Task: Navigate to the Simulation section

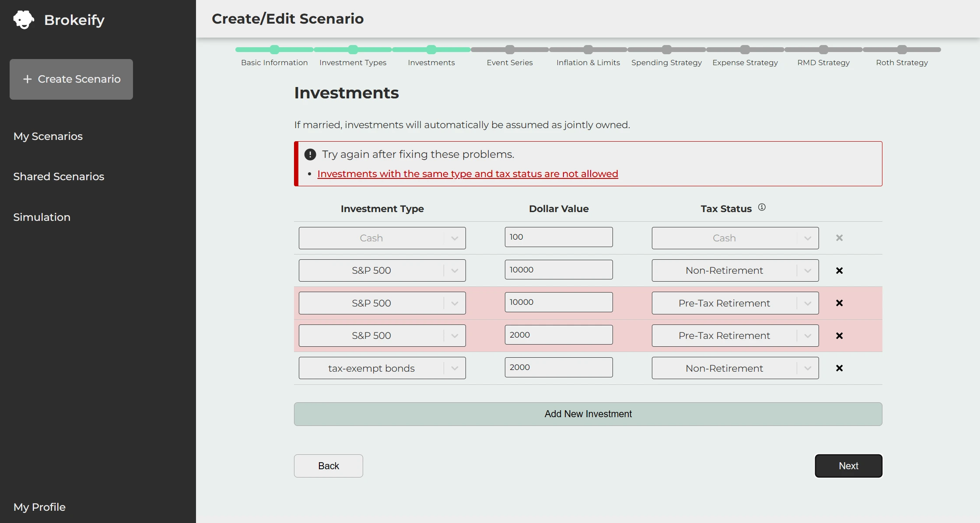Action: point(42,217)
